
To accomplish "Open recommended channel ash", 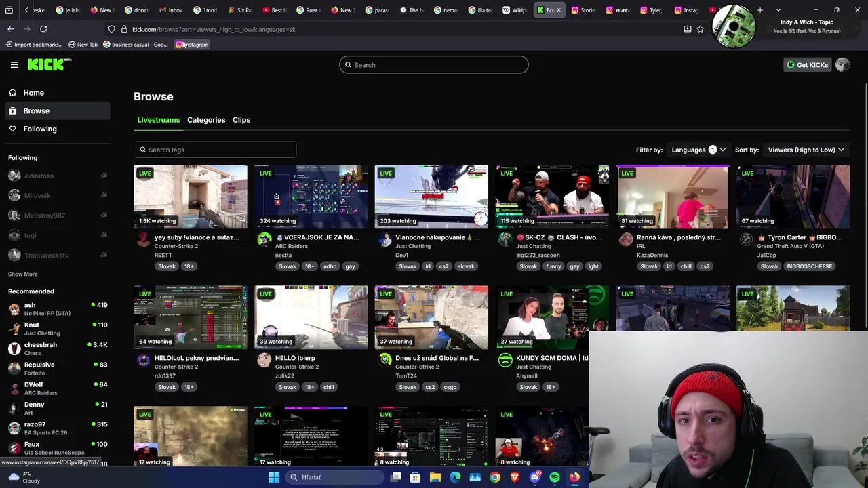I will click(x=58, y=309).
